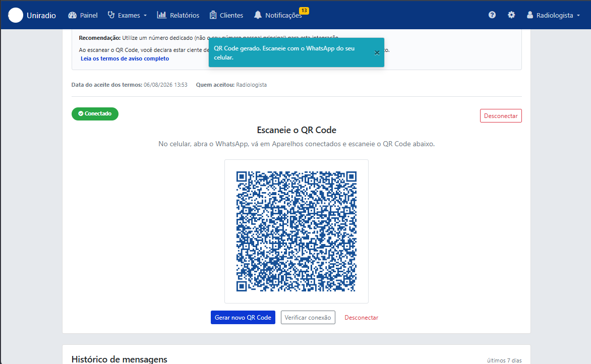This screenshot has height=364, width=591.
Task: Click the Radiologista user avatar icon
Action: pos(530,15)
